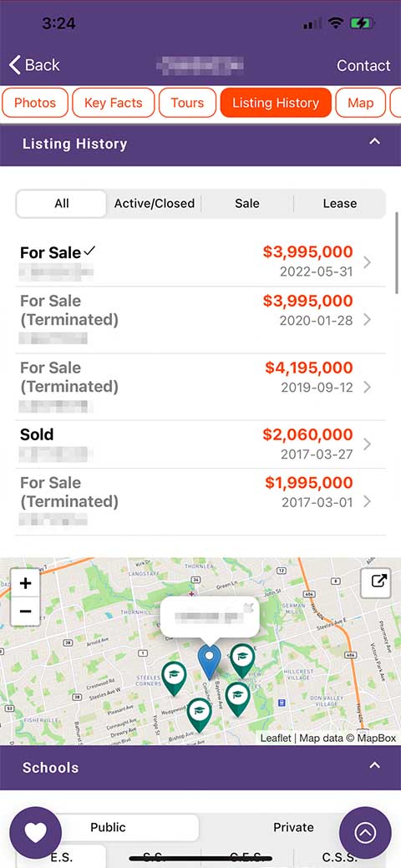Viewport: 401px width, 868px height.
Task: Switch history filter to Sale
Action: point(247,204)
